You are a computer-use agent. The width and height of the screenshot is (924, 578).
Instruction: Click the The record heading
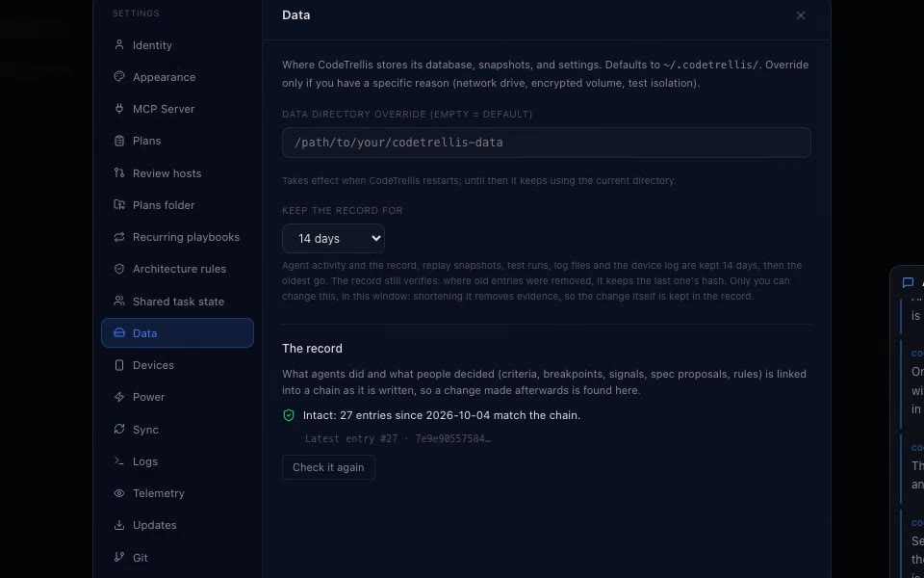click(x=312, y=348)
